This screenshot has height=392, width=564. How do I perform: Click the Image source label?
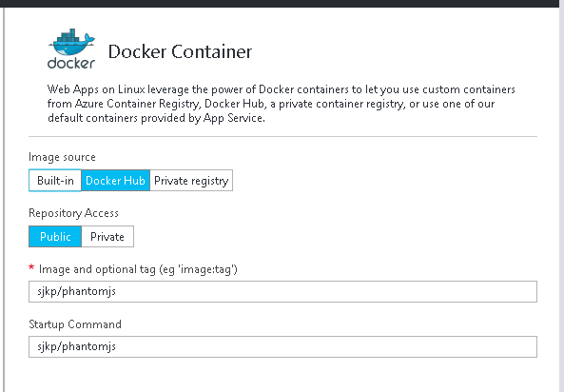coord(62,157)
